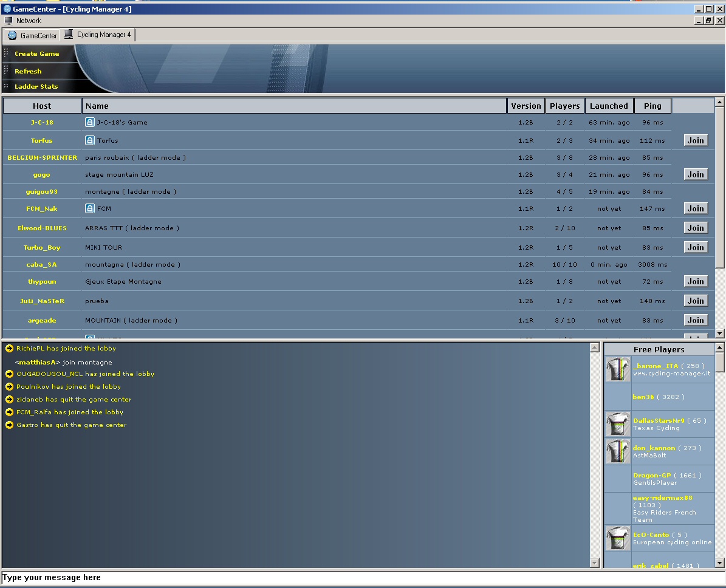
Task: Click the Free Players scrollbar up arrow
Action: [x=719, y=347]
